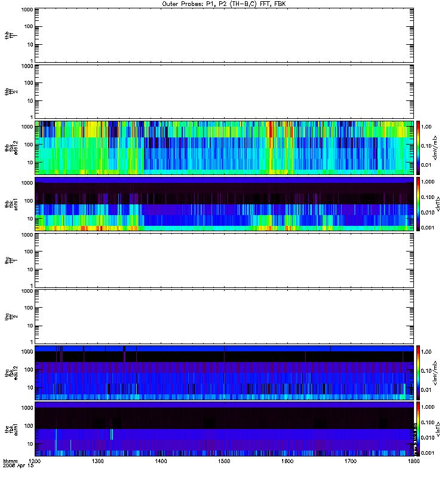Select the 'thc fbk scm1' panel axis label
The height and width of the screenshot is (478, 448).
[x=11, y=429]
